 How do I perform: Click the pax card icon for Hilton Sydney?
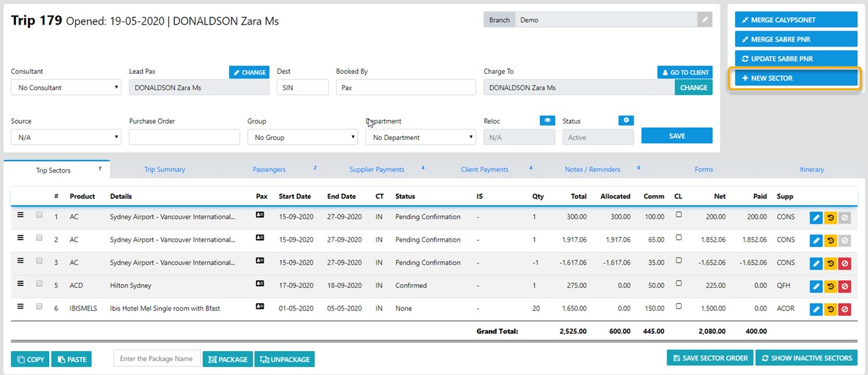260,284
